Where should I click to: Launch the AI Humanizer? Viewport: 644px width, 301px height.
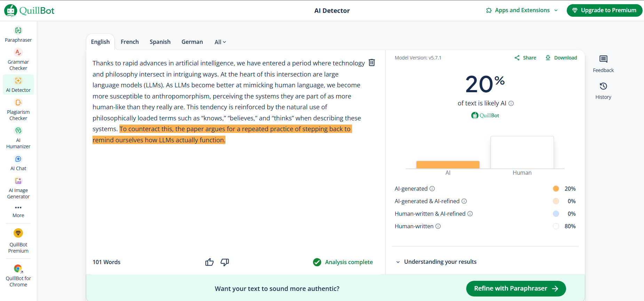tap(18, 137)
